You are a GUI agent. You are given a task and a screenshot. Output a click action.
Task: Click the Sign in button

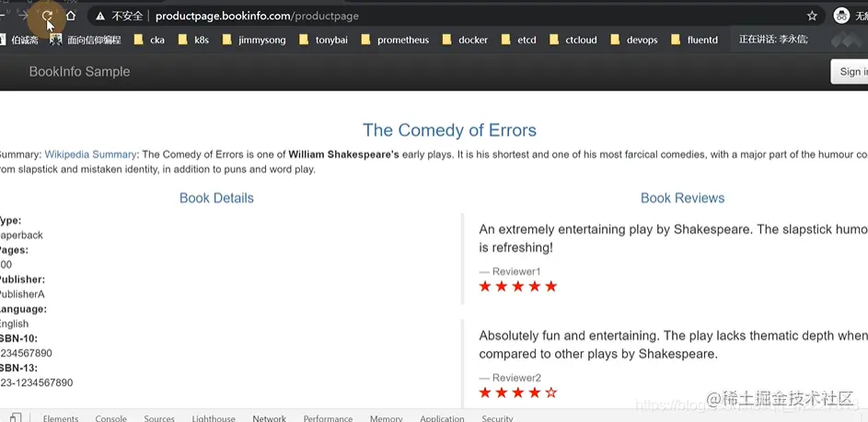850,72
